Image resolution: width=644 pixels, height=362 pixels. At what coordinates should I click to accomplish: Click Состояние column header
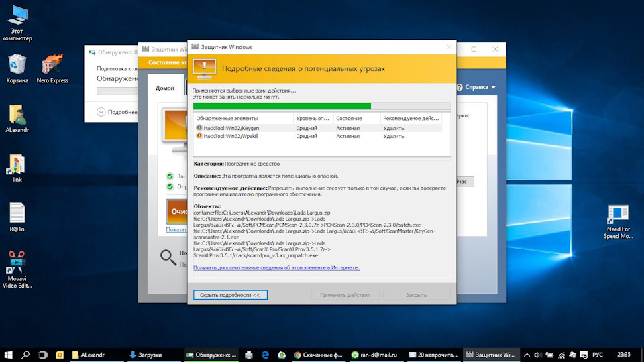[x=357, y=118]
